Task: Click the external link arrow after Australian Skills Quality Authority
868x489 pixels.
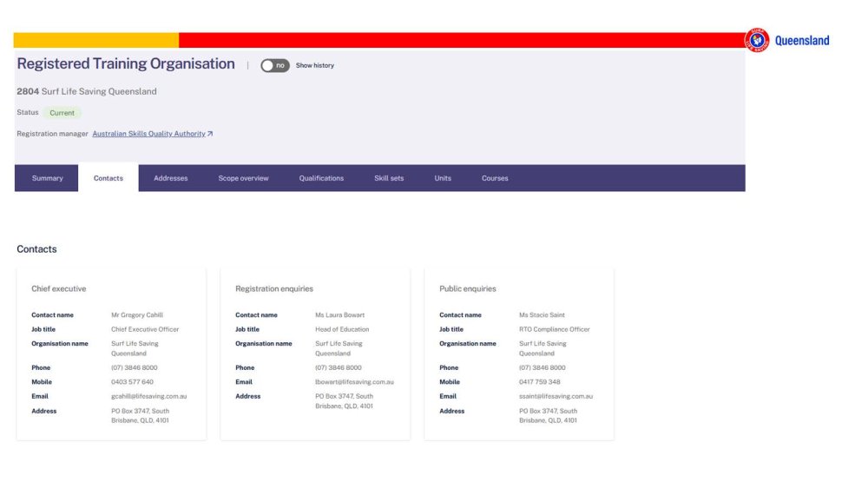Action: pos(210,134)
